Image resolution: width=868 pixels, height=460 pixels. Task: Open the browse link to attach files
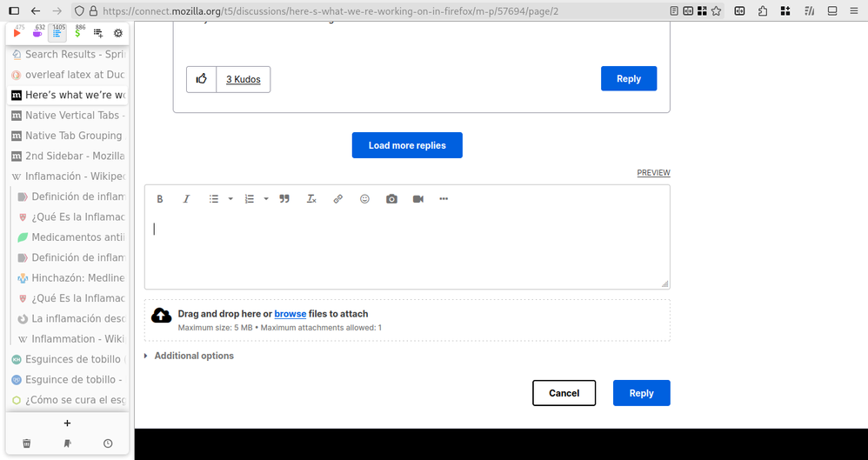click(x=290, y=314)
